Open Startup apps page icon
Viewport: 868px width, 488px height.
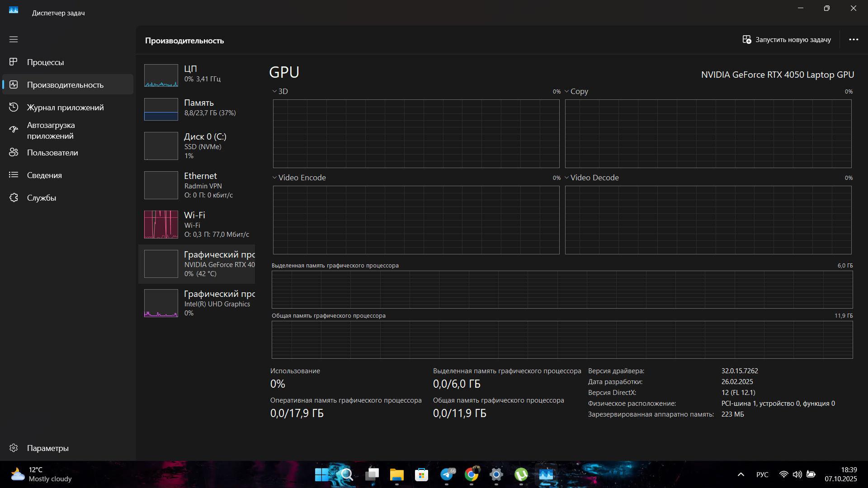pos(14,130)
